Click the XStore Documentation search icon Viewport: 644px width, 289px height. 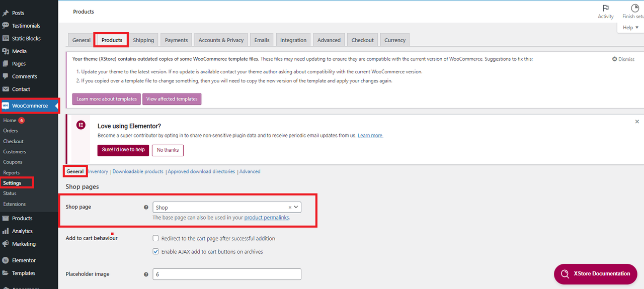[564, 274]
